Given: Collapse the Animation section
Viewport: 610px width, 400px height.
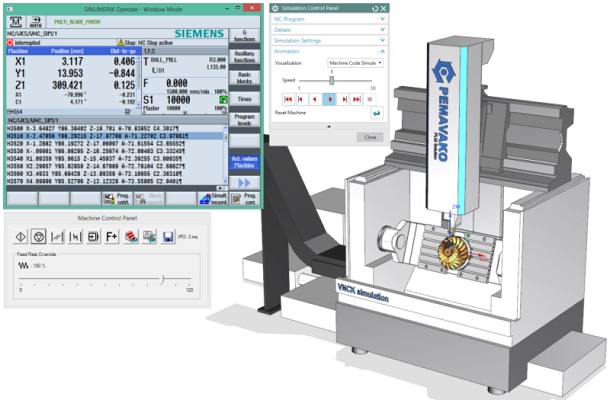Looking at the screenshot, I should (329, 51).
